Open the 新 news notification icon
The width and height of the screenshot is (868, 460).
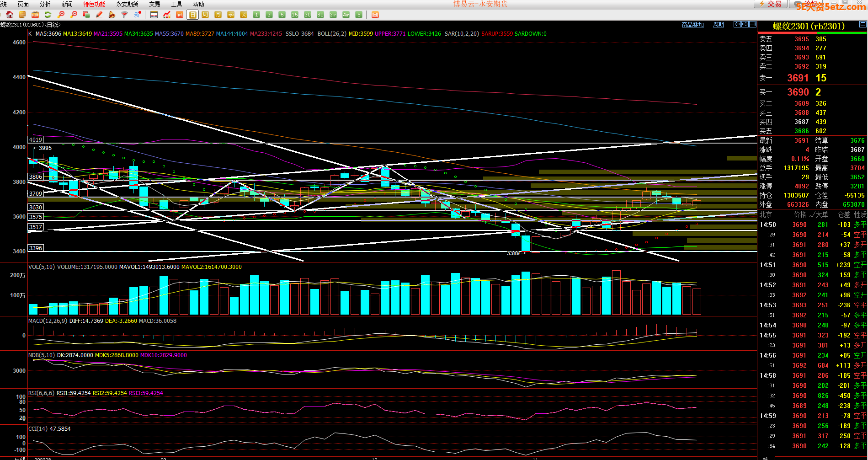pos(138,15)
